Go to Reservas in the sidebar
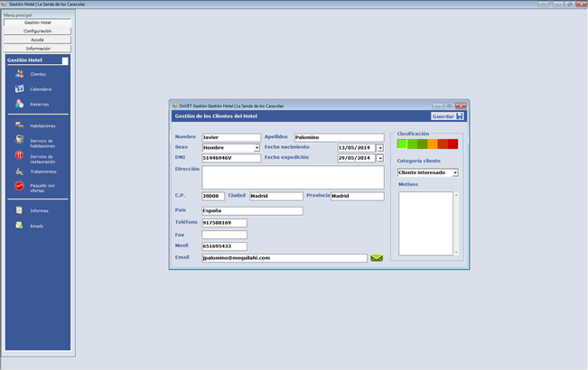 19,104
